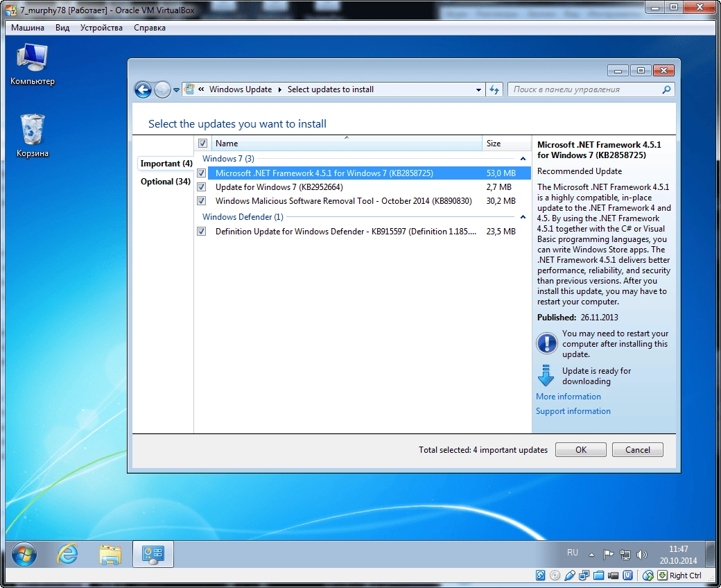Click the Windows Update control panel taskbar button
The width and height of the screenshot is (721, 588).
[x=153, y=555]
